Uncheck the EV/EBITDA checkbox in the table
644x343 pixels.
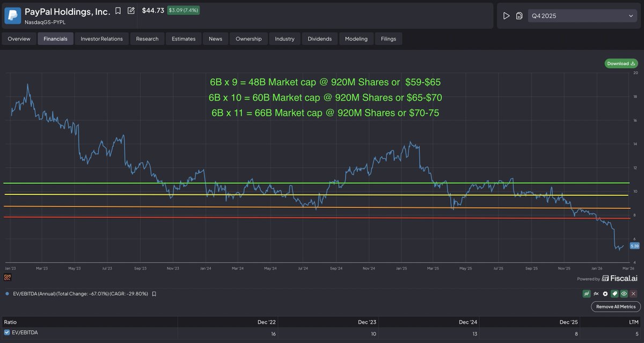pyautogui.click(x=6, y=332)
